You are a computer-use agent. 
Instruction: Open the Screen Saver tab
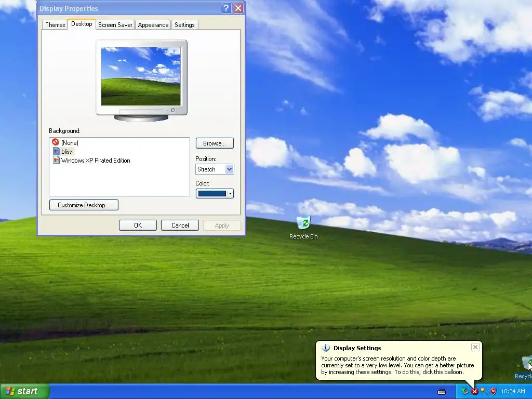tap(115, 25)
